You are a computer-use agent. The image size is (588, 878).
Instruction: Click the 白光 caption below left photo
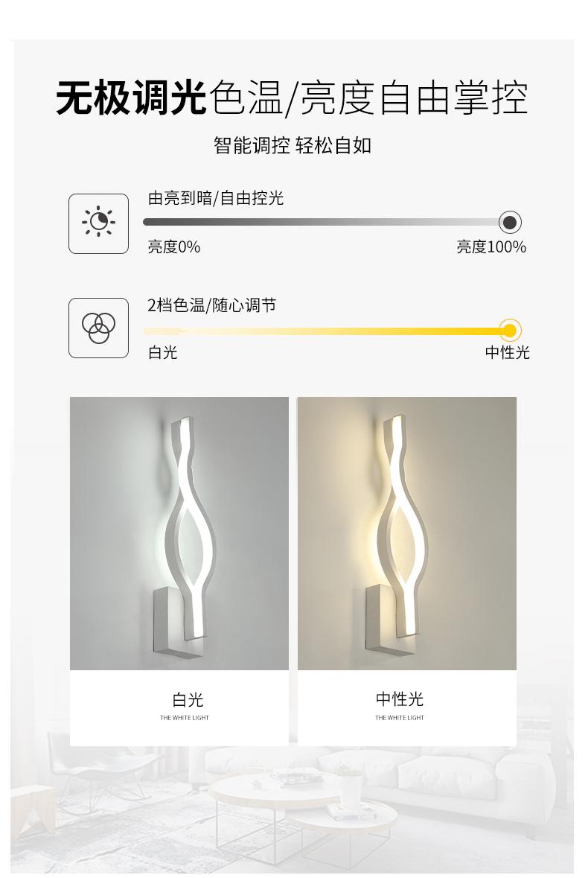click(188, 699)
